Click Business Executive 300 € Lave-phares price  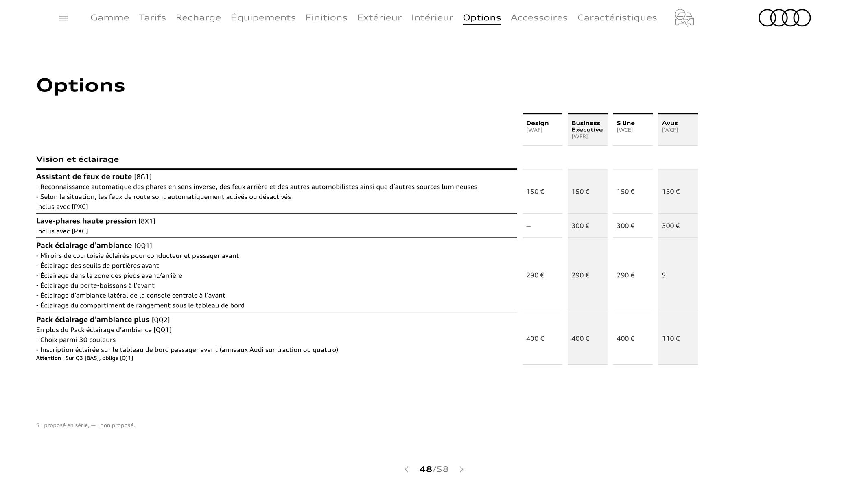click(x=580, y=226)
